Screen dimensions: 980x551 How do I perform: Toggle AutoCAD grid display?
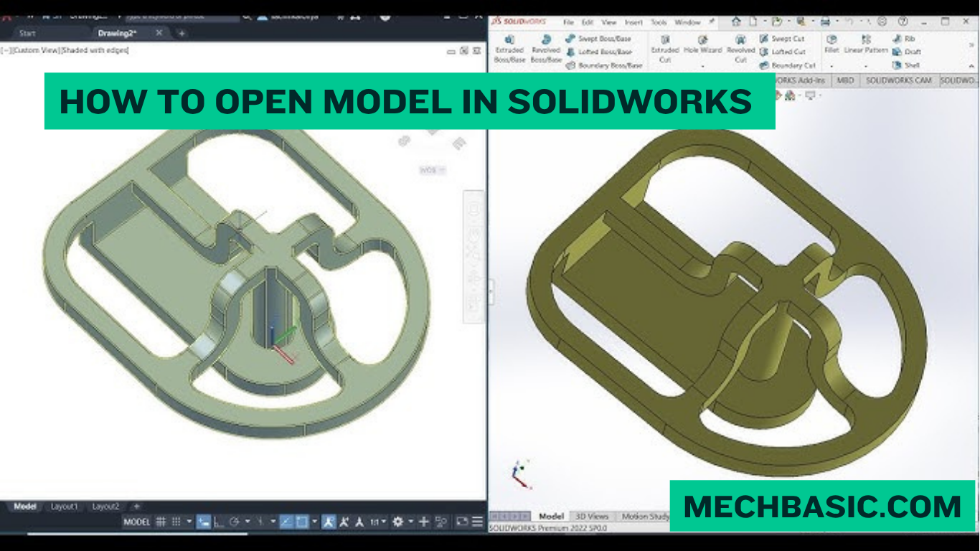tap(161, 522)
